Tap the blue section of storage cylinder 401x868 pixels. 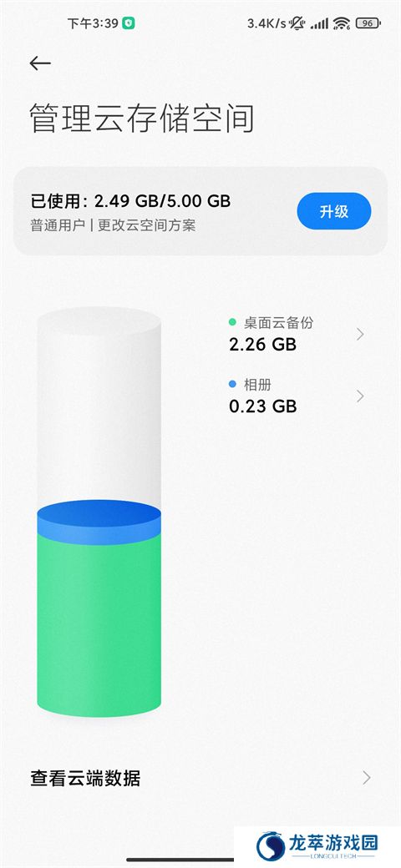[99, 522]
